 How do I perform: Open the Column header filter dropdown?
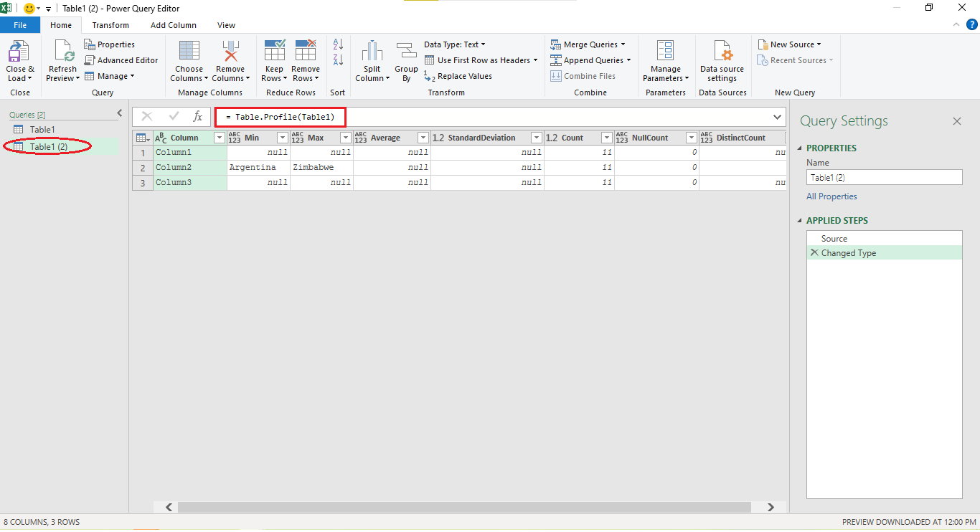pyautogui.click(x=220, y=138)
